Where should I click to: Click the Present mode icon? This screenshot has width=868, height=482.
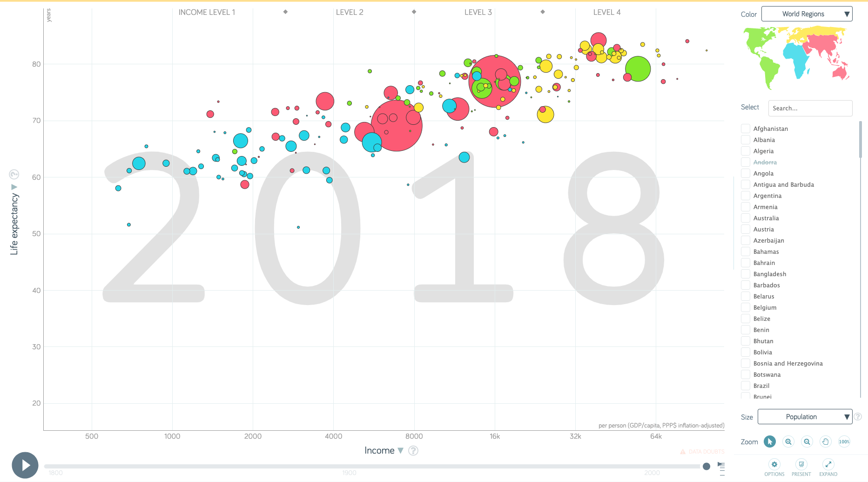click(x=801, y=464)
